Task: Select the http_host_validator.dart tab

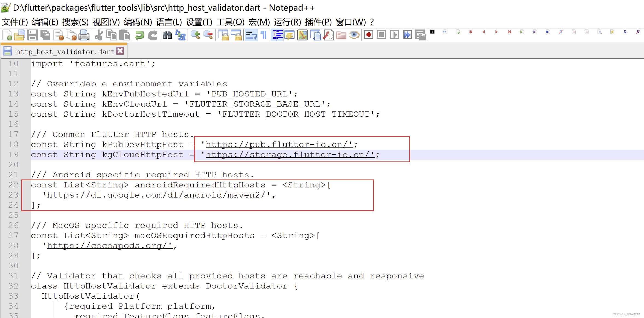Action: click(x=65, y=52)
